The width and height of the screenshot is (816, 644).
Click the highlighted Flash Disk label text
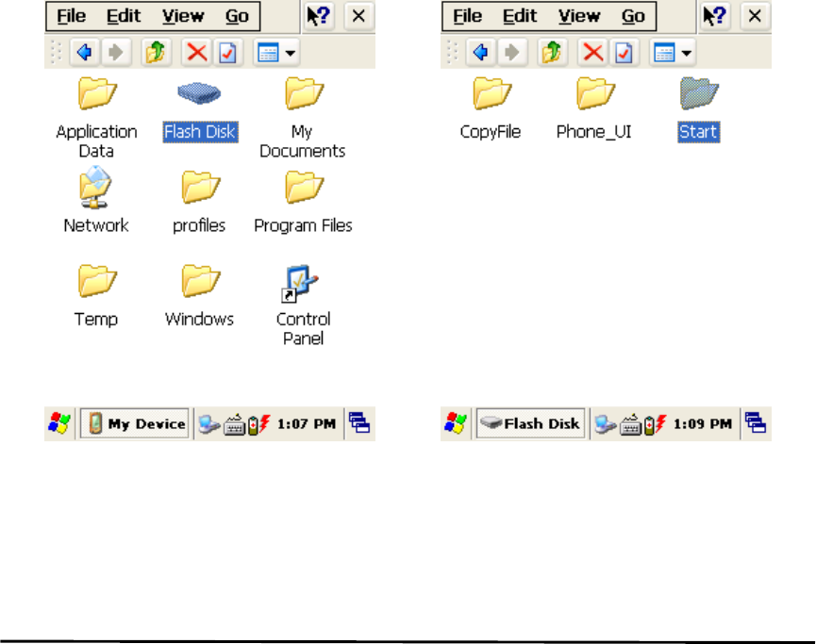point(200,132)
